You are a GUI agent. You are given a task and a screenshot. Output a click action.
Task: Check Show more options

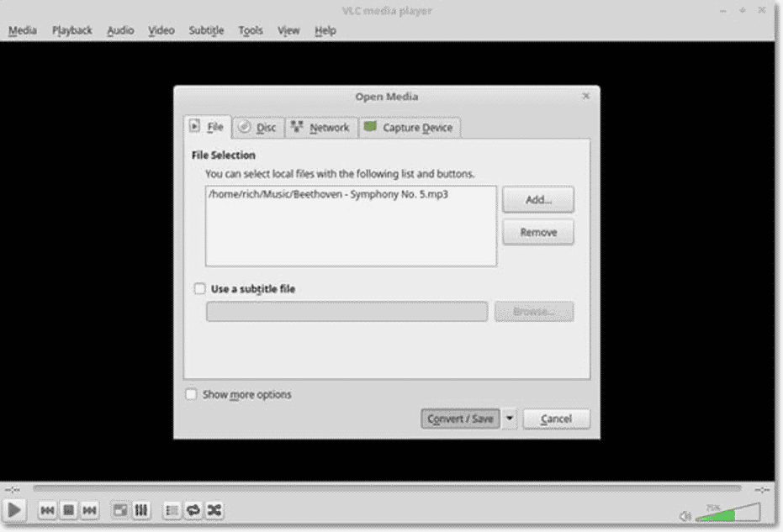pyautogui.click(x=191, y=394)
